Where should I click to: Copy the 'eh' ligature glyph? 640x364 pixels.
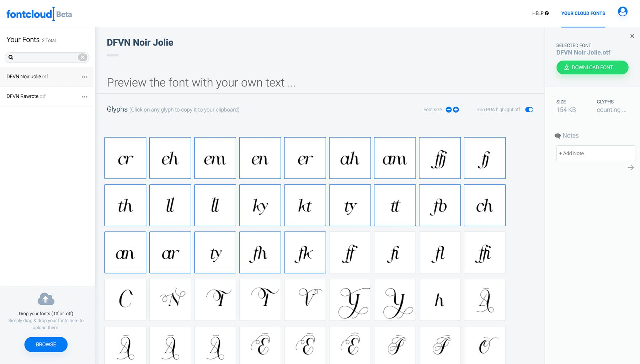[170, 158]
